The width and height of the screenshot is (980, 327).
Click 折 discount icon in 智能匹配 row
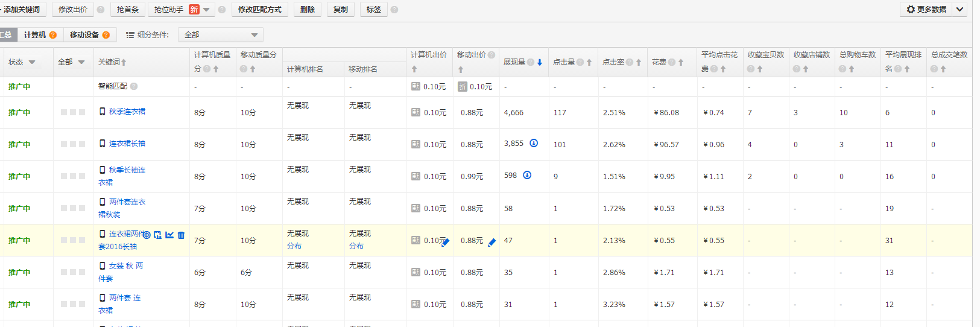click(x=462, y=86)
